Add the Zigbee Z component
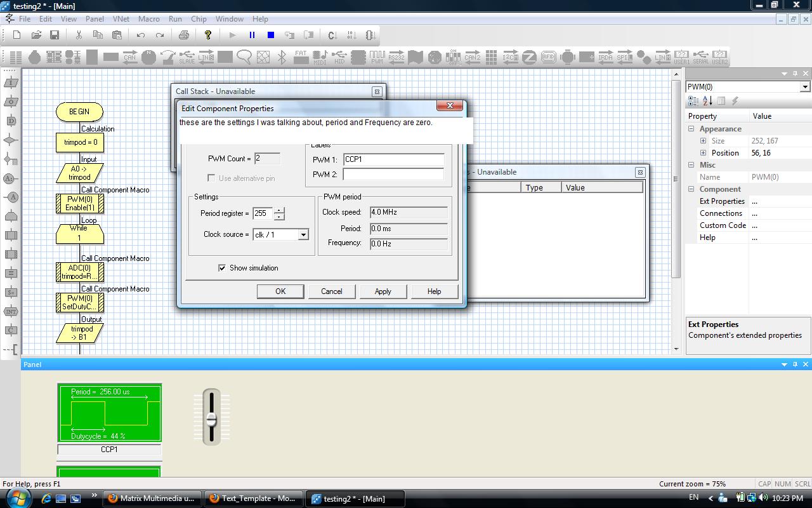812x508 pixels. pos(530,57)
